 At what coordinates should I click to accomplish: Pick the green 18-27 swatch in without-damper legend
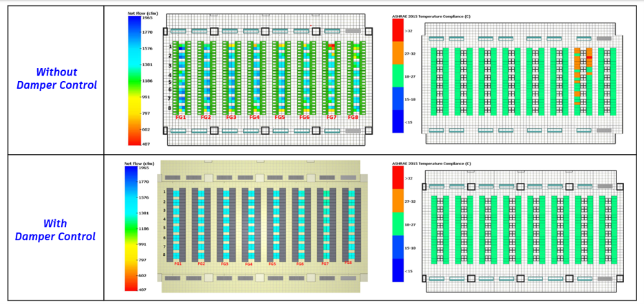[398, 76]
